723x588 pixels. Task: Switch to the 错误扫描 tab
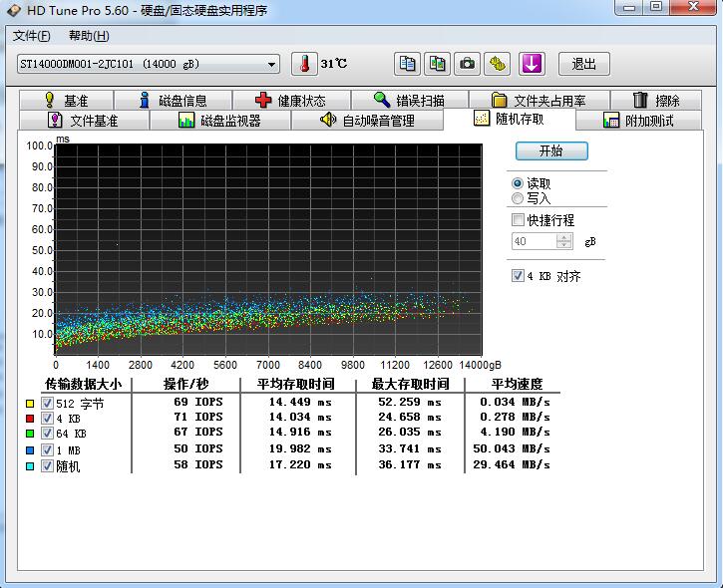(x=408, y=100)
